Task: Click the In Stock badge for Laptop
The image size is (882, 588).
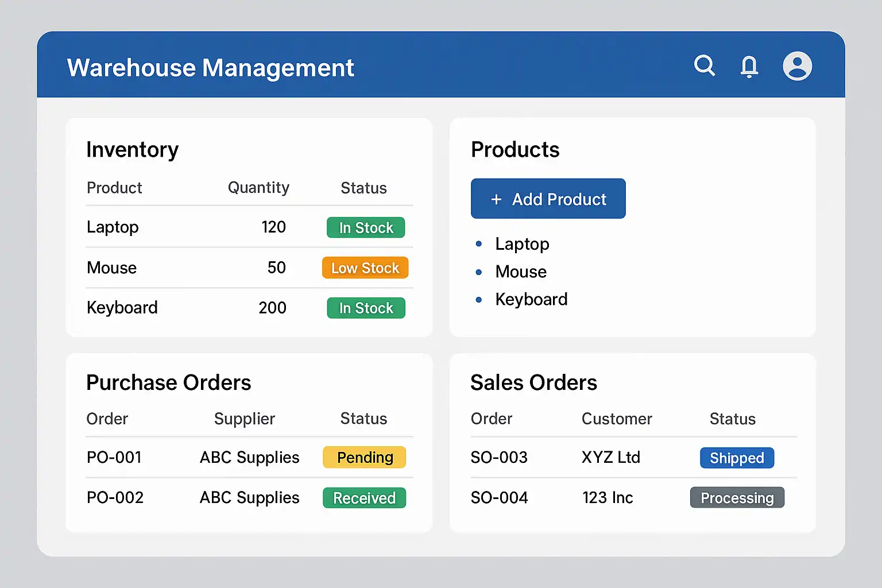Action: (366, 228)
